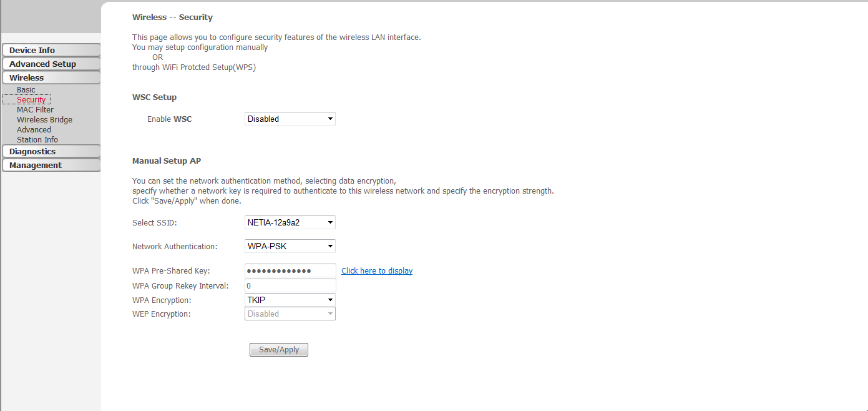
Task: Open the Station Info page
Action: (x=37, y=140)
